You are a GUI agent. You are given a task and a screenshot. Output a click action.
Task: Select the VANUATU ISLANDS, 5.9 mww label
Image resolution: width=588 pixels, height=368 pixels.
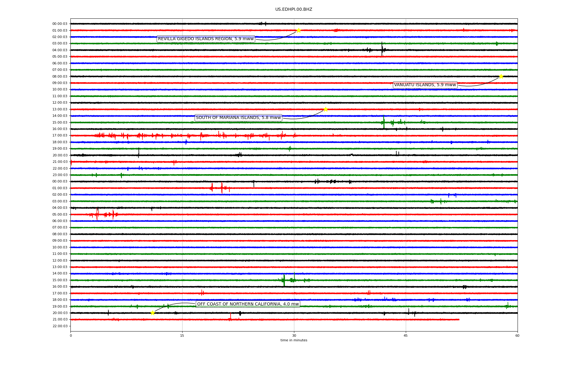click(425, 85)
